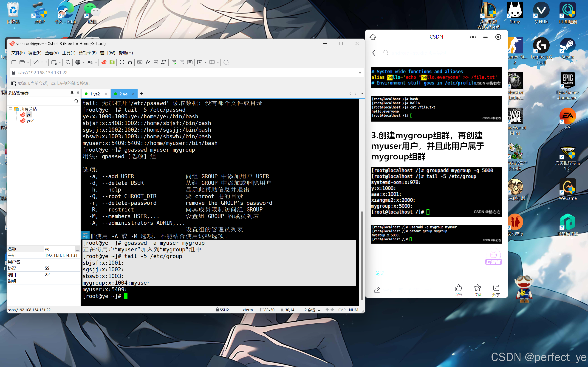Switch to the 1 ye2 tab
The height and width of the screenshot is (367, 588).
tap(95, 94)
